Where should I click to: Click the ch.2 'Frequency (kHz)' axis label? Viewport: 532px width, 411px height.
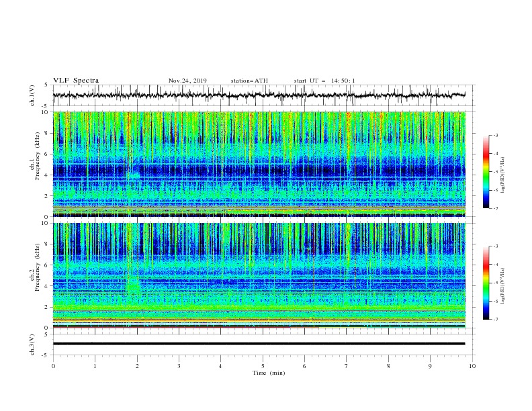click(38, 267)
